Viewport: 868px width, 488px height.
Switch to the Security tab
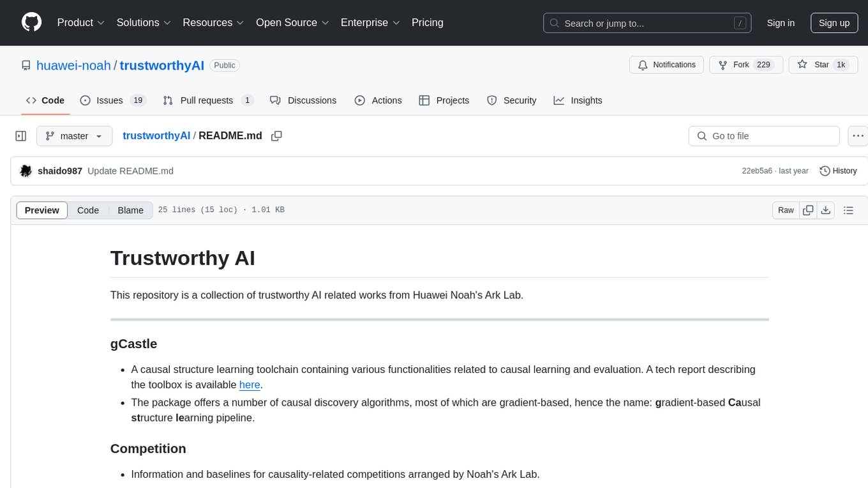pos(512,100)
